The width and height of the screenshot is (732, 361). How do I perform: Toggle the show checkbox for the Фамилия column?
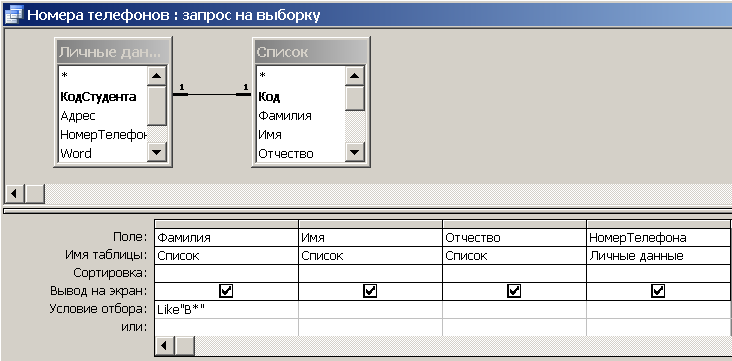pos(226,291)
